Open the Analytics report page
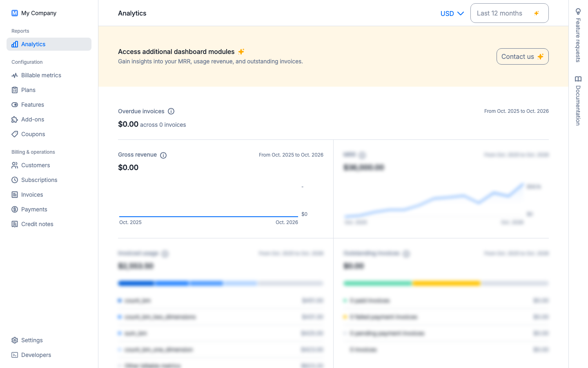588x368 pixels. pyautogui.click(x=49, y=44)
